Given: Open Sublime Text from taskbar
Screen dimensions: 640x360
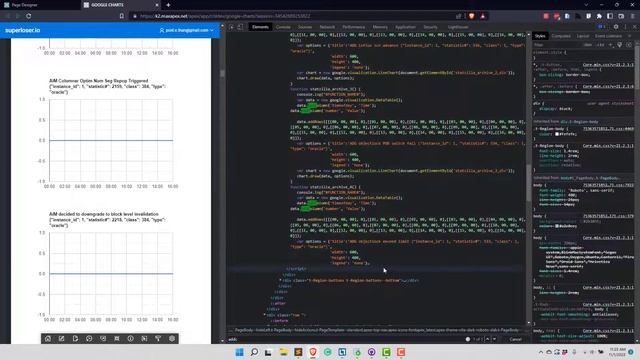Looking at the screenshot, I should click(x=298, y=352).
